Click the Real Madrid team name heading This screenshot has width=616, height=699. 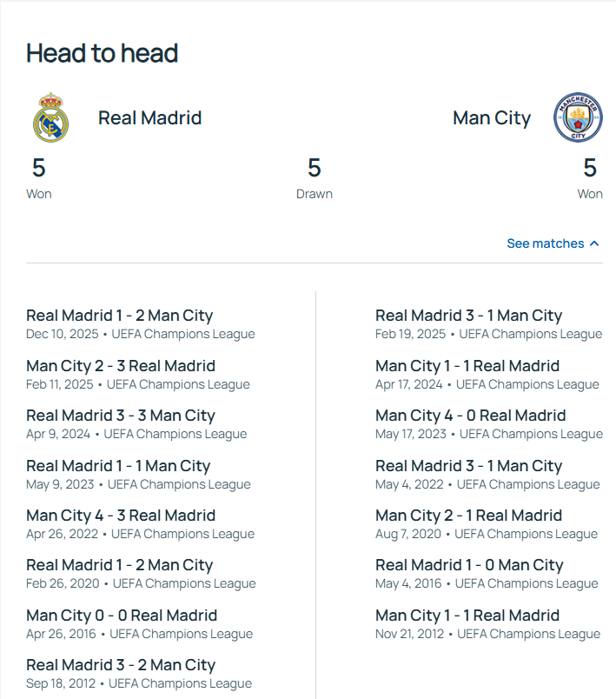(149, 118)
